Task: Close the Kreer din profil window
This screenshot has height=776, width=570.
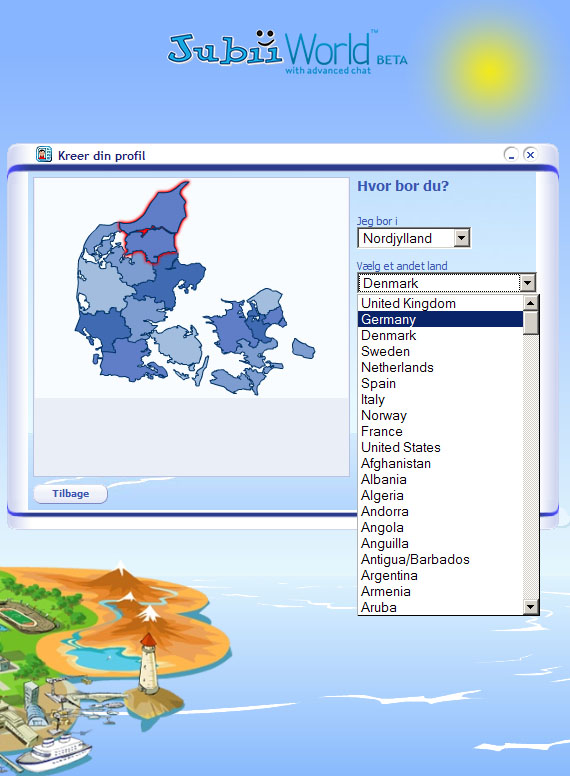Action: click(x=530, y=154)
